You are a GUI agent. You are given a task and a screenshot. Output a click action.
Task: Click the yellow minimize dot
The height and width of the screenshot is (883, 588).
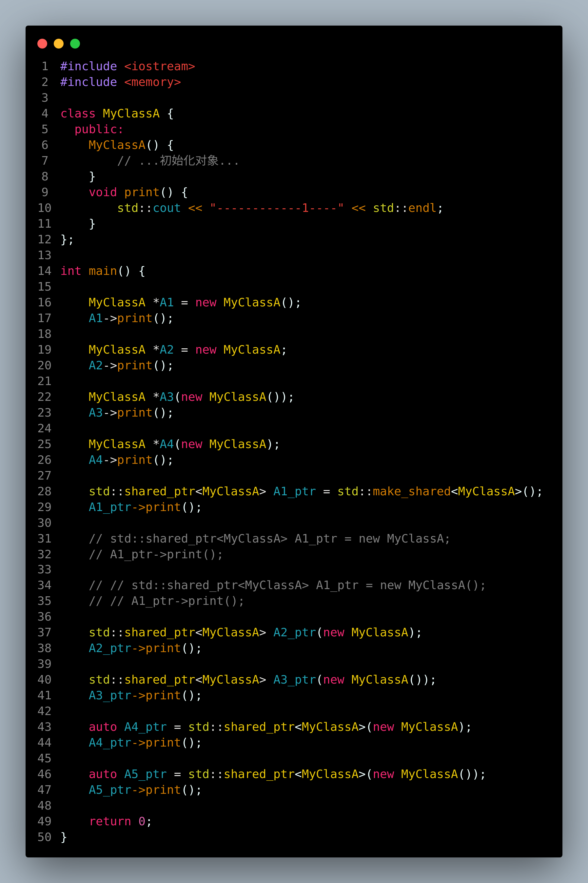pos(59,44)
